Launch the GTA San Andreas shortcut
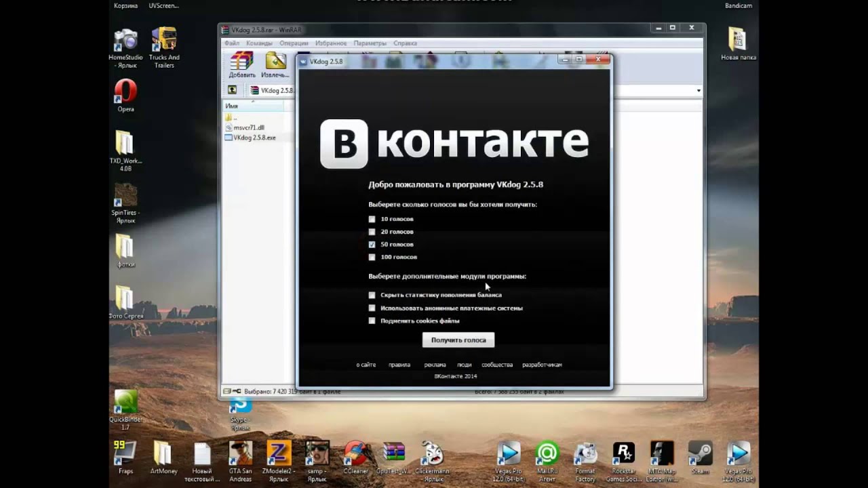Screen dimensions: 868x488 click(x=241, y=462)
